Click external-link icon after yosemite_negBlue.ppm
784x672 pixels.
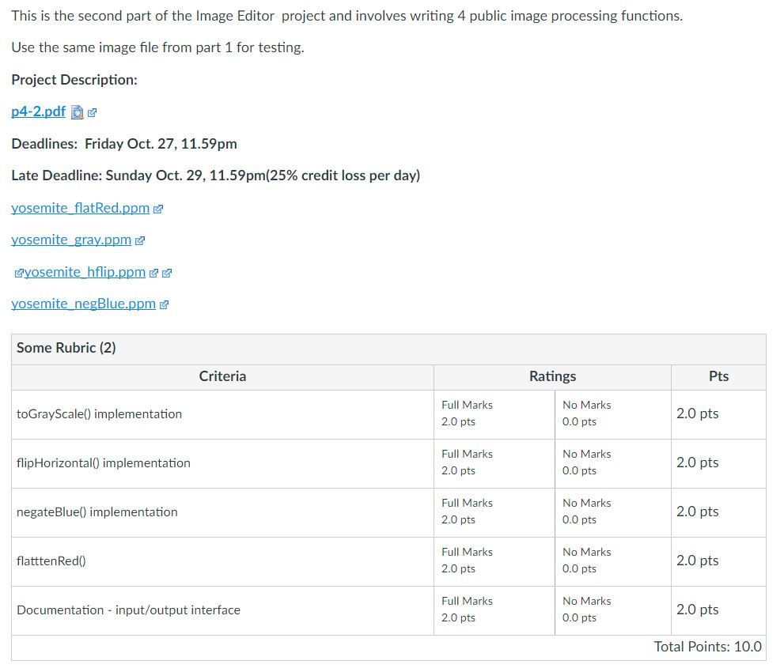click(165, 304)
